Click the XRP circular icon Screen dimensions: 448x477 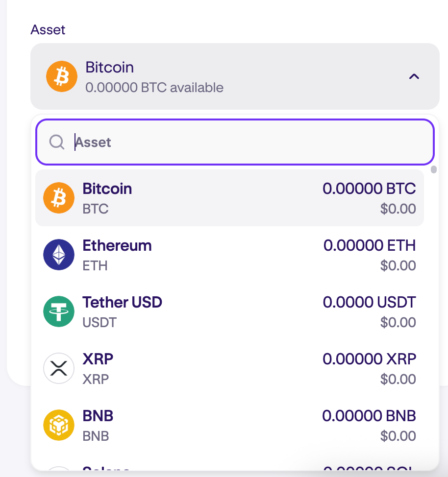tap(59, 368)
